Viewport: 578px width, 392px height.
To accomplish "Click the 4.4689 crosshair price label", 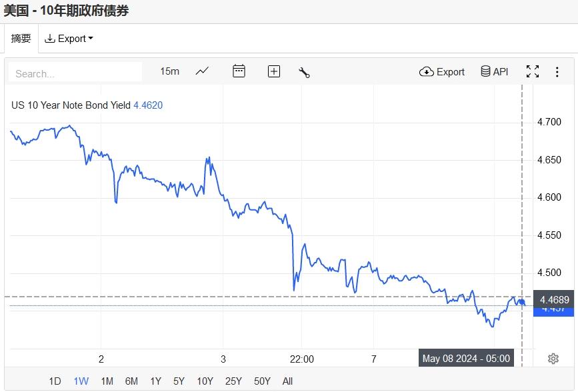I will click(554, 300).
